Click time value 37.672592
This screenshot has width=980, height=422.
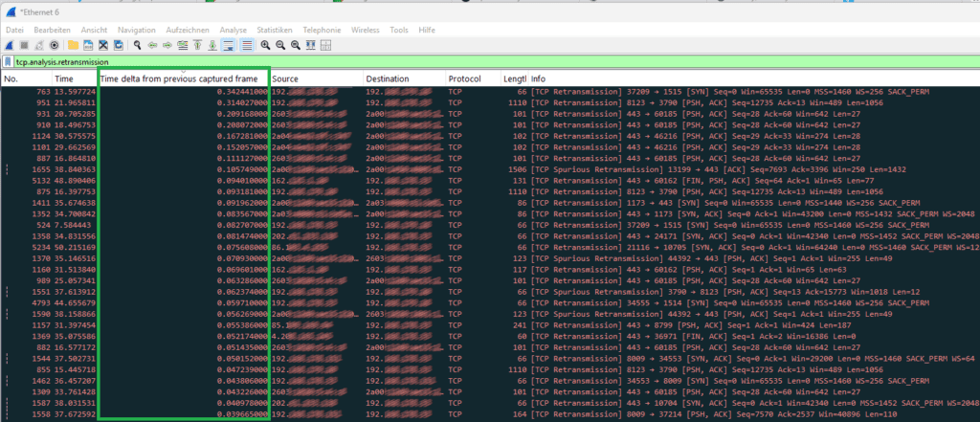(x=75, y=414)
